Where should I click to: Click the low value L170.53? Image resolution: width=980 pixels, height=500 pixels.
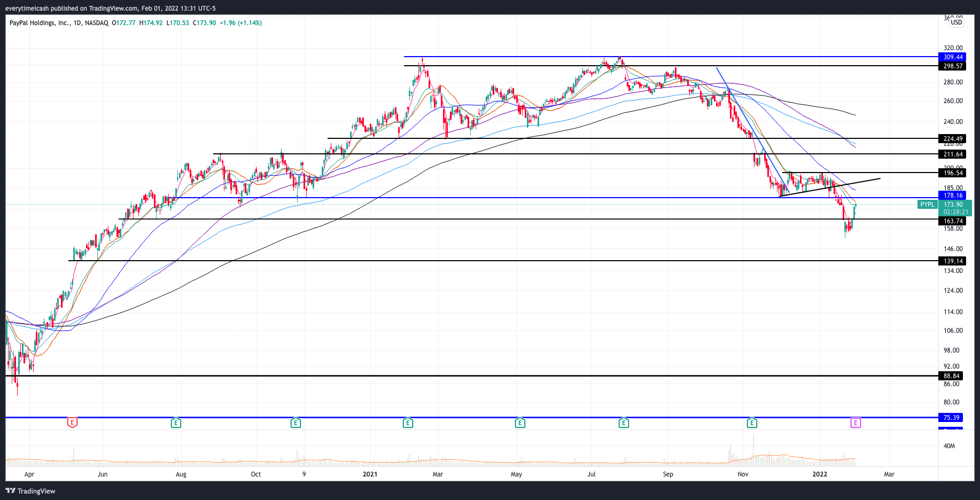[178, 23]
